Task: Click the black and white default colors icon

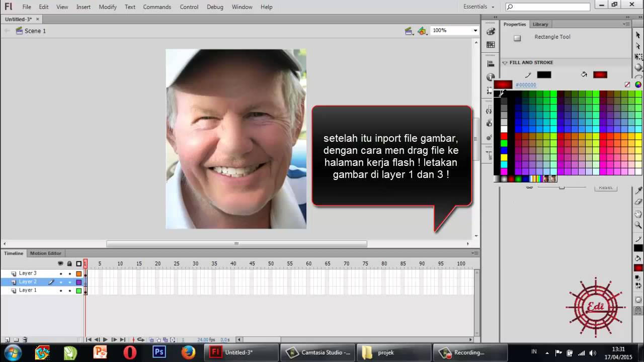Action: point(638,278)
